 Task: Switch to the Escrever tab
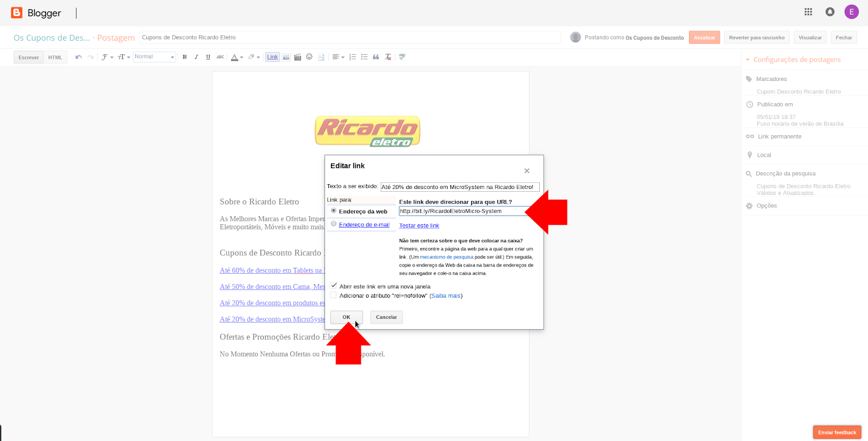29,58
